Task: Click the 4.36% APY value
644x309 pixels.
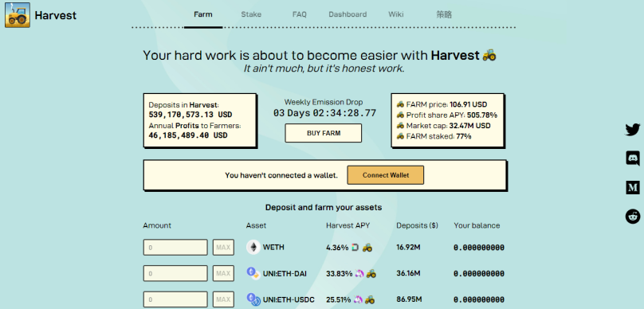Action: coord(337,248)
